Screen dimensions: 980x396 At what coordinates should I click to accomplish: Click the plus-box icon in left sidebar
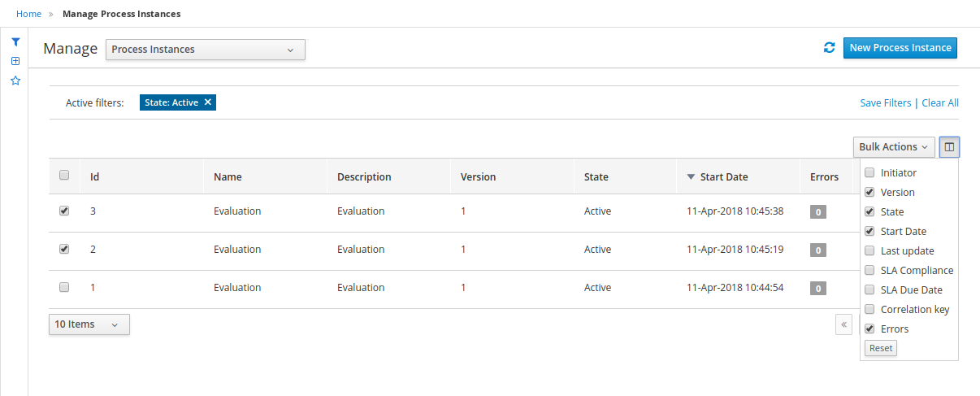point(15,61)
